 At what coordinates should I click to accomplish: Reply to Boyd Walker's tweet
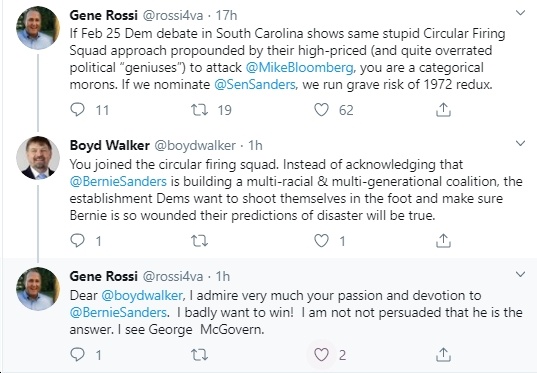click(77, 241)
